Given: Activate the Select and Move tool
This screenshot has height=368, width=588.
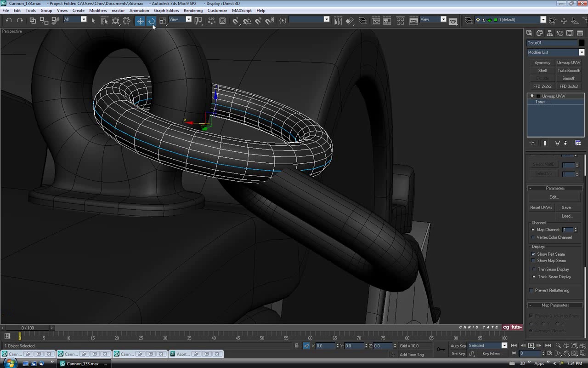Looking at the screenshot, I should [140, 20].
